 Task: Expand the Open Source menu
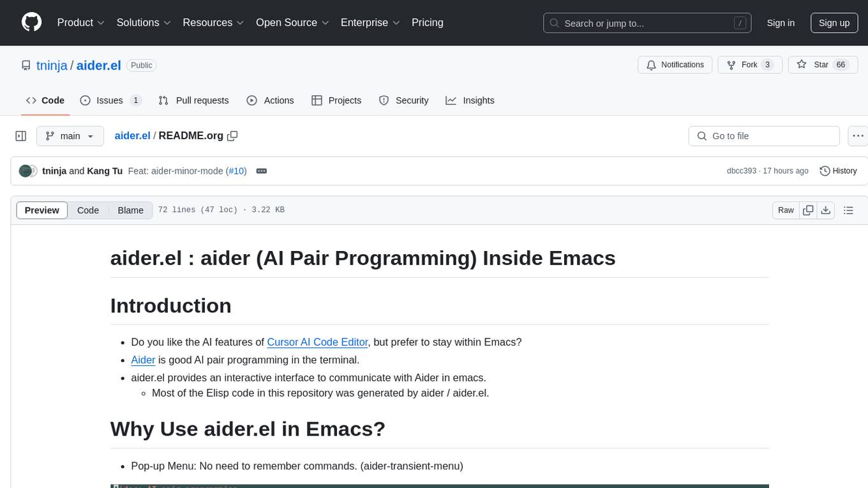click(x=292, y=22)
